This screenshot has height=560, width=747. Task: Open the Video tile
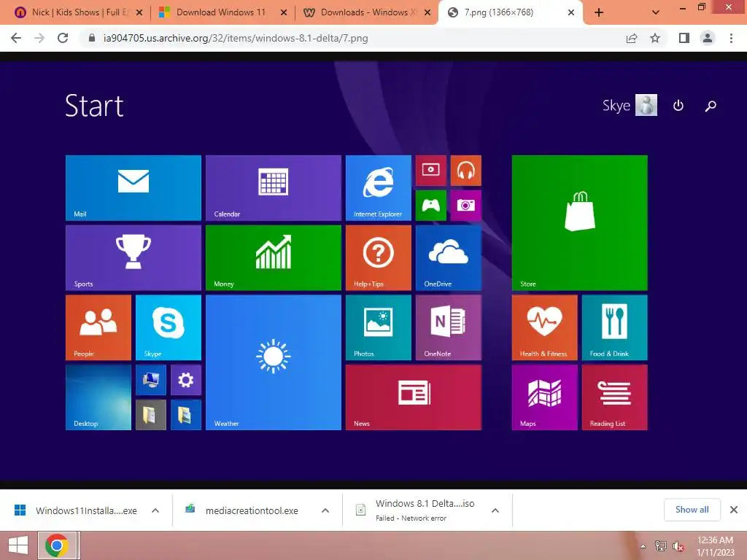430,171
